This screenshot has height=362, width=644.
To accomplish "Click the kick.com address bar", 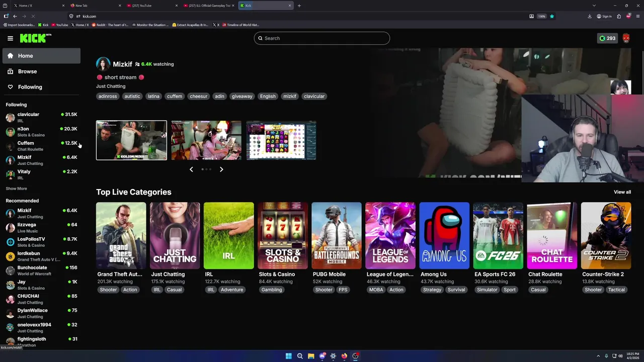I will [302, 16].
